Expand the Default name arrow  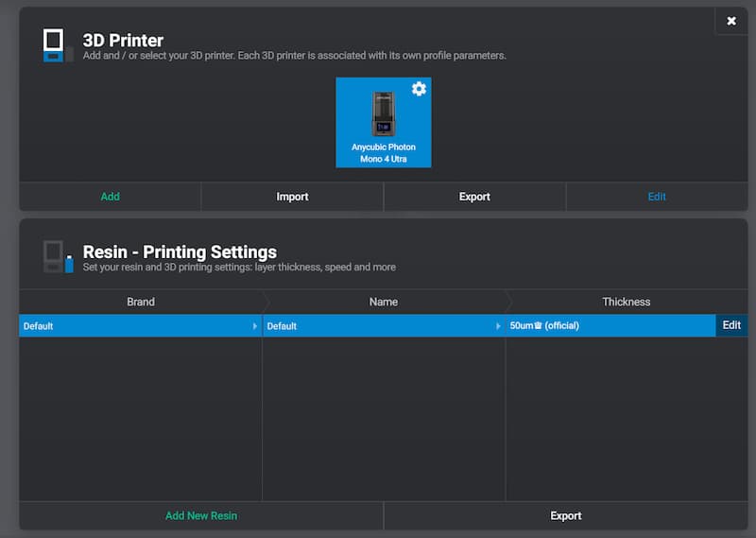tap(498, 326)
